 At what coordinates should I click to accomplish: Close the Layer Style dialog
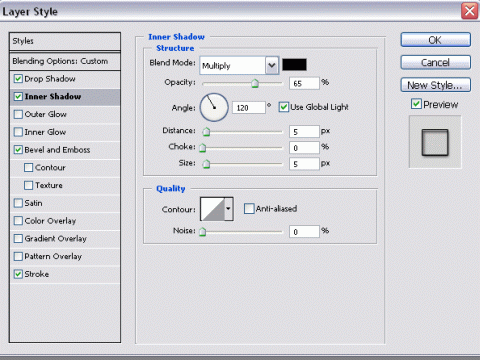[x=470, y=11]
